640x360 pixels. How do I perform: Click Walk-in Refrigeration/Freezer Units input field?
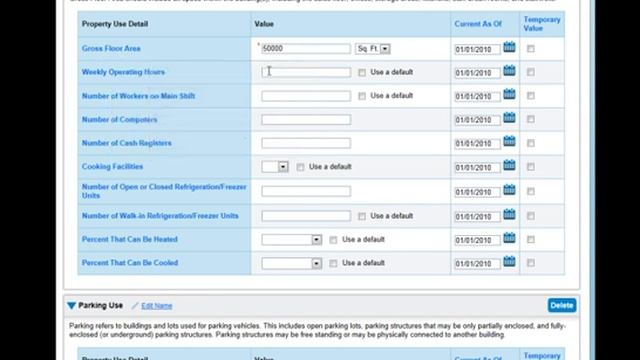(x=306, y=216)
